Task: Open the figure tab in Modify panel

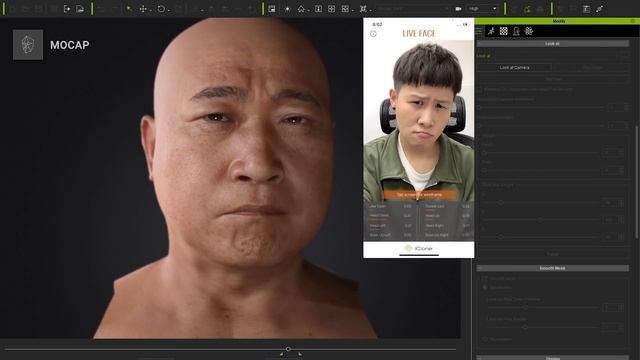Action: (516, 31)
